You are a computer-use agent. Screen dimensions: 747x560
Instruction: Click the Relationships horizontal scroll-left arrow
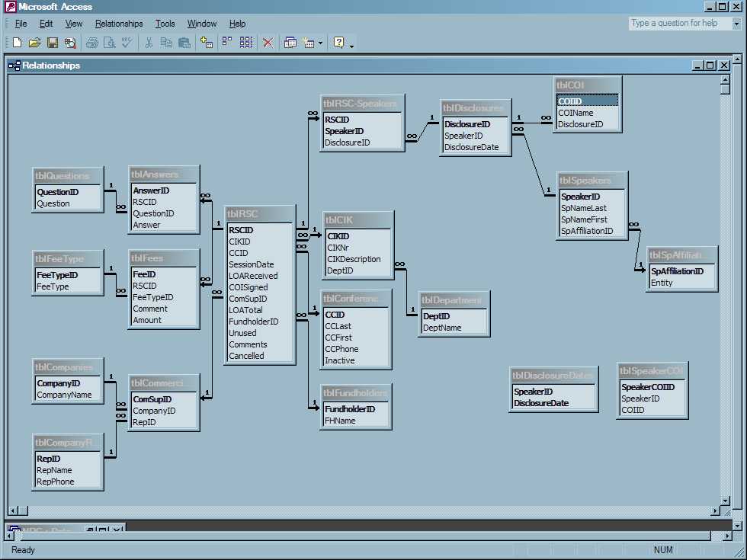click(14, 511)
